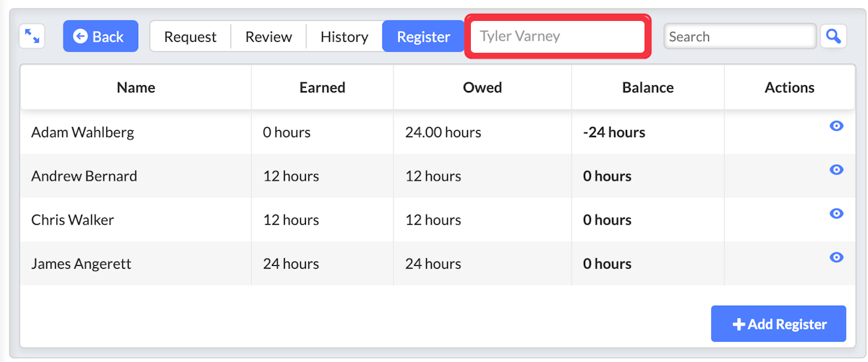View Andrew Bernard's register via eye icon

tap(836, 170)
